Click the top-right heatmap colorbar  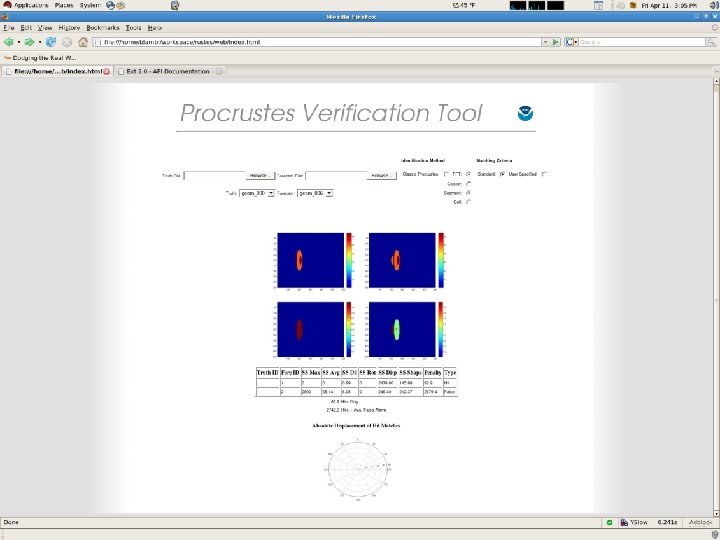[441, 260]
